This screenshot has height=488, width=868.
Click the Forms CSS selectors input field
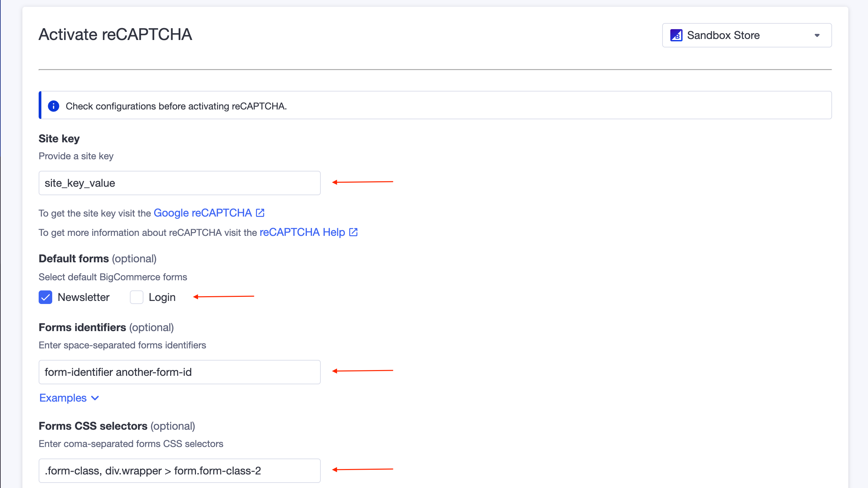click(179, 470)
